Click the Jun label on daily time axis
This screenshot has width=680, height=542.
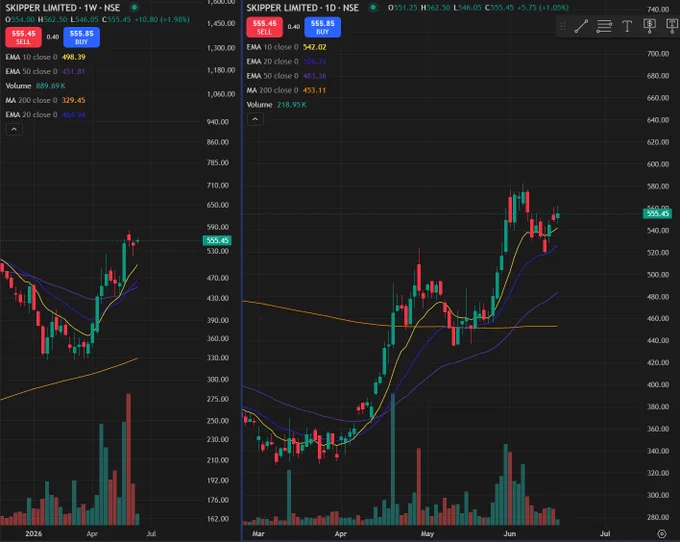pyautogui.click(x=510, y=534)
